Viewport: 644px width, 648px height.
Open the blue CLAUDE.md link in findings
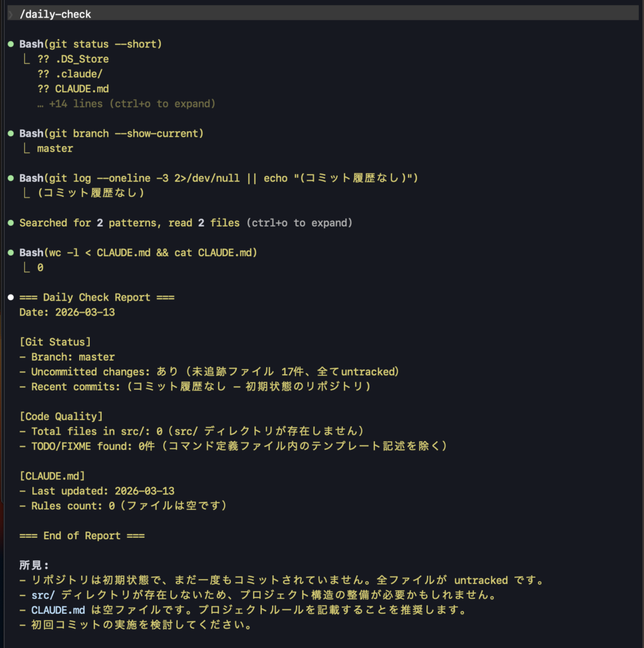pos(58,611)
